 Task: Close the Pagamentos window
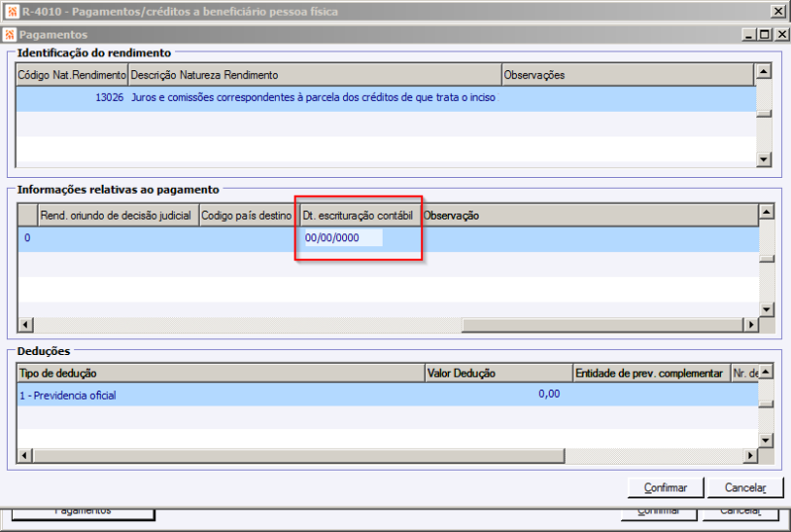pos(782,35)
